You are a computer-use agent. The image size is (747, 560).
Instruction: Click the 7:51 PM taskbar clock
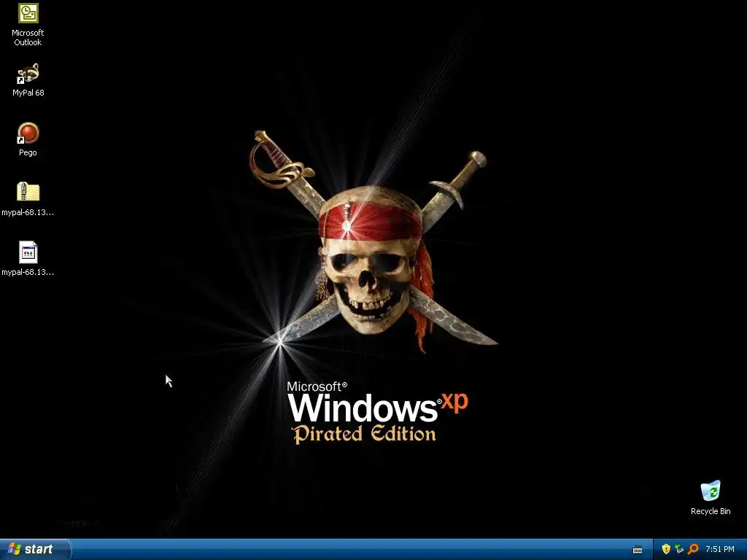[x=720, y=549]
